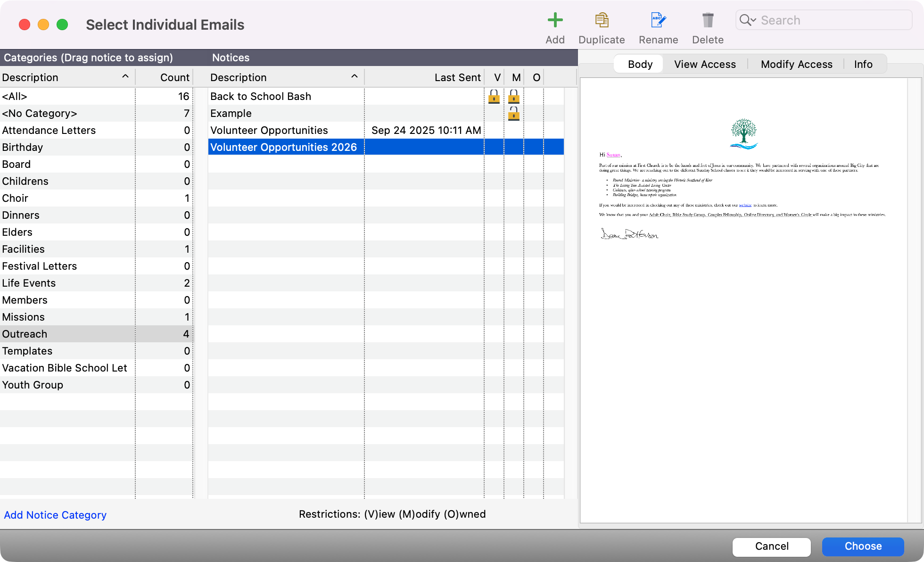Screen dimensions: 924x562
Task: Select the Members category
Action: tap(96, 300)
